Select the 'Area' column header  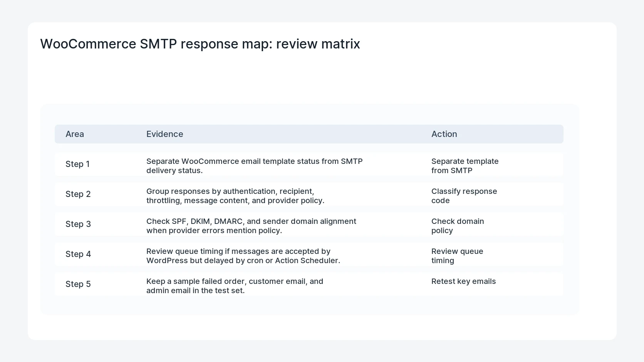(75, 134)
